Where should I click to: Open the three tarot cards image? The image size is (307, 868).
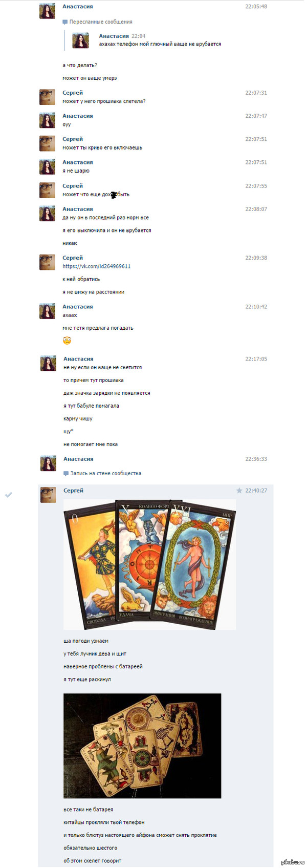pyautogui.click(x=150, y=564)
